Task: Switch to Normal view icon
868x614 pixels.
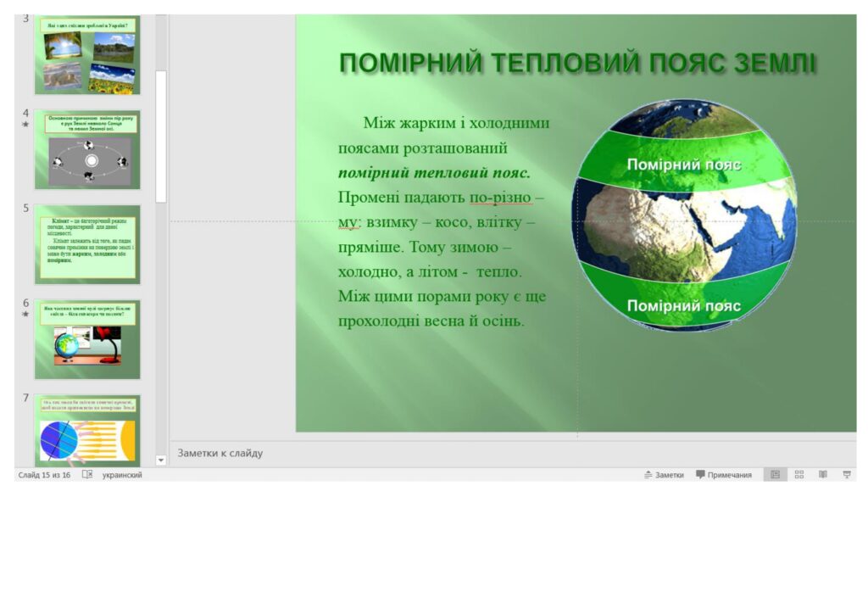Action: pyautogui.click(x=775, y=474)
